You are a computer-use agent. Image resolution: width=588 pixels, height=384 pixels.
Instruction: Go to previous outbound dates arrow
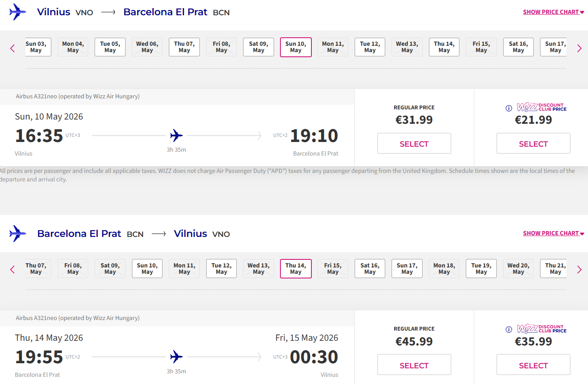pyautogui.click(x=12, y=48)
